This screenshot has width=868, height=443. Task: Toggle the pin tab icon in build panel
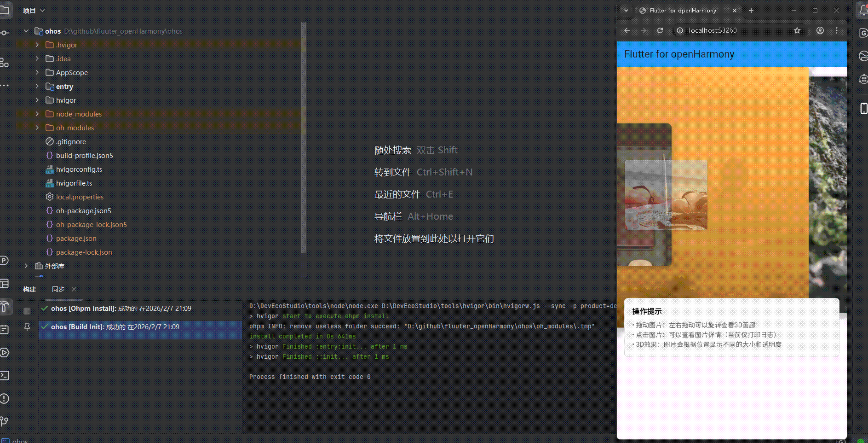click(27, 327)
